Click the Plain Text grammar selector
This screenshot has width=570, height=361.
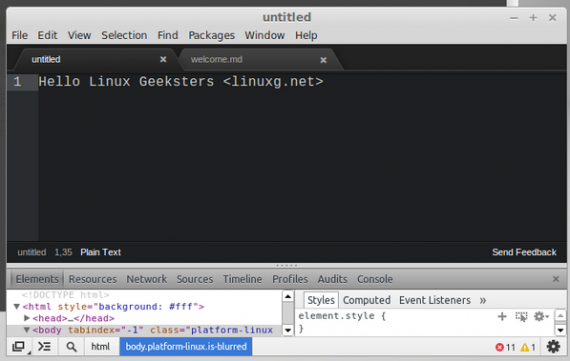coord(101,252)
